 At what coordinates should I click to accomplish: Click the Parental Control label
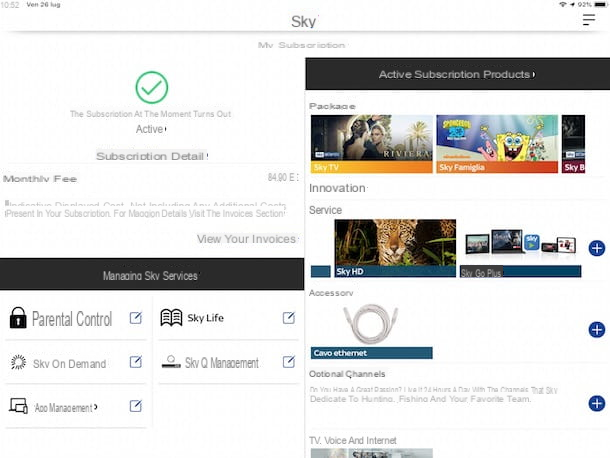(x=72, y=319)
